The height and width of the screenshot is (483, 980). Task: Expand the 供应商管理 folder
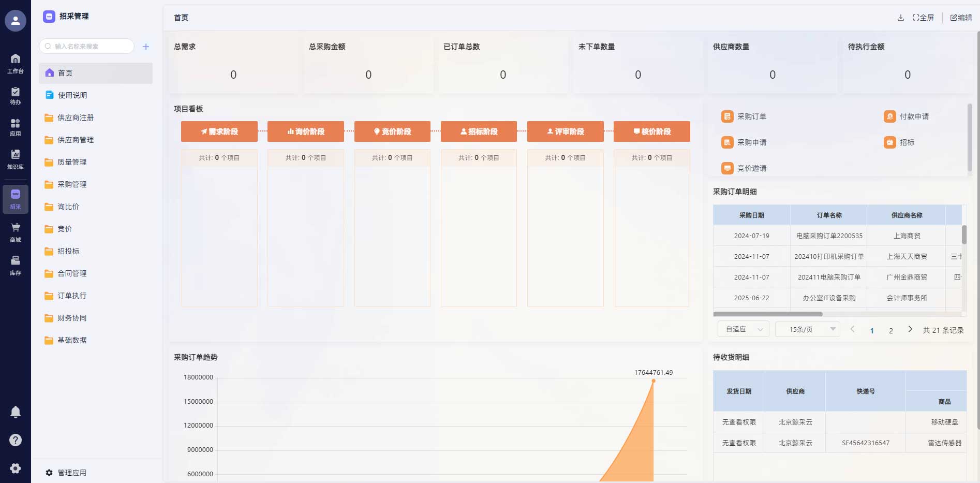(x=76, y=140)
